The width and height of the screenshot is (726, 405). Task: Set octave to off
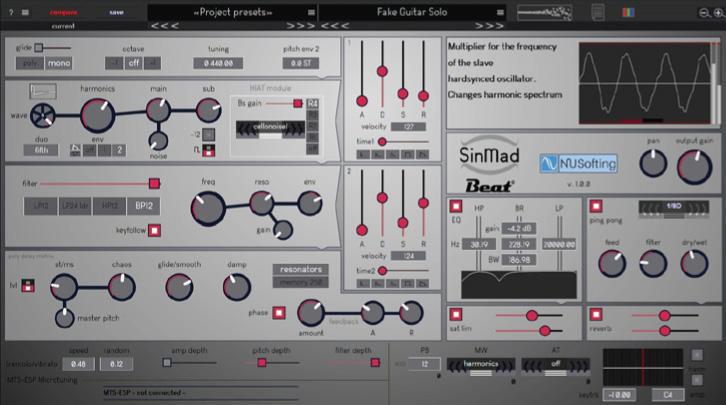(x=134, y=63)
